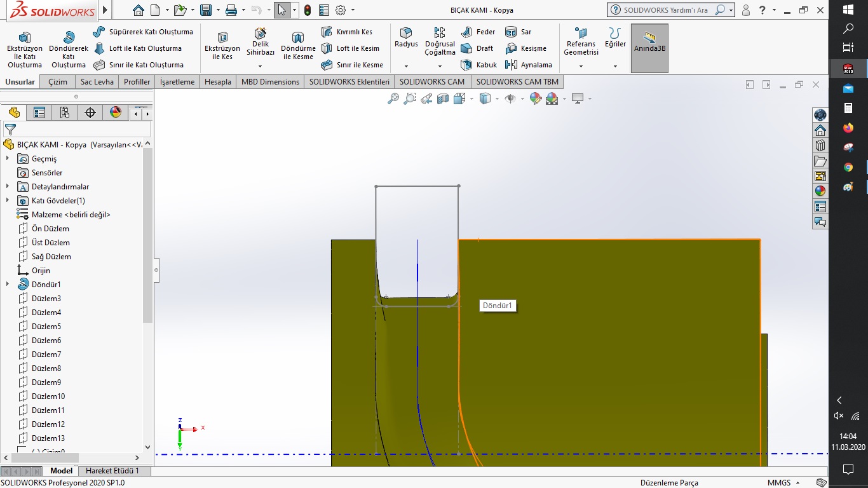Click the Kabuk shell tool
This screenshot has width=868, height=488.
click(480, 65)
